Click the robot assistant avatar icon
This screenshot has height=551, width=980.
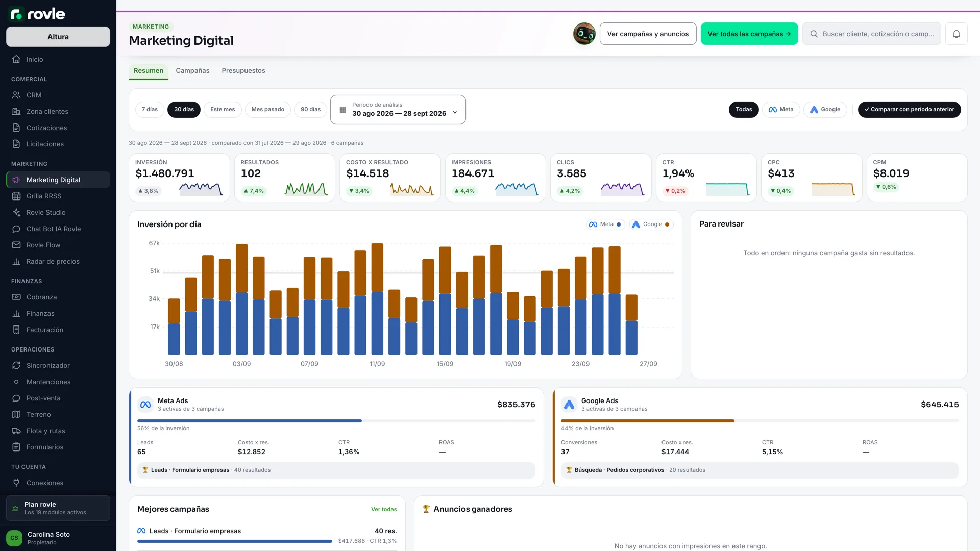click(584, 34)
